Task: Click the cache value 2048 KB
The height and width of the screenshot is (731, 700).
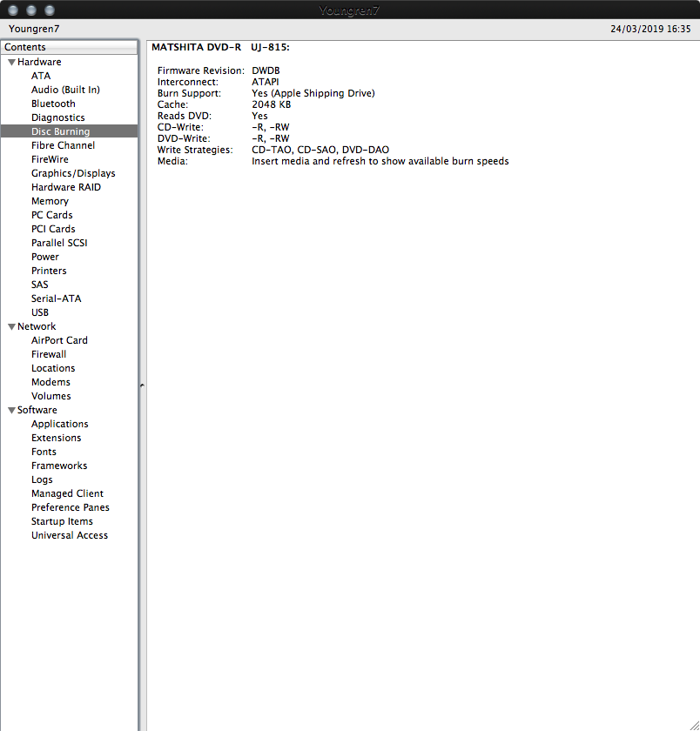Action: (x=272, y=105)
